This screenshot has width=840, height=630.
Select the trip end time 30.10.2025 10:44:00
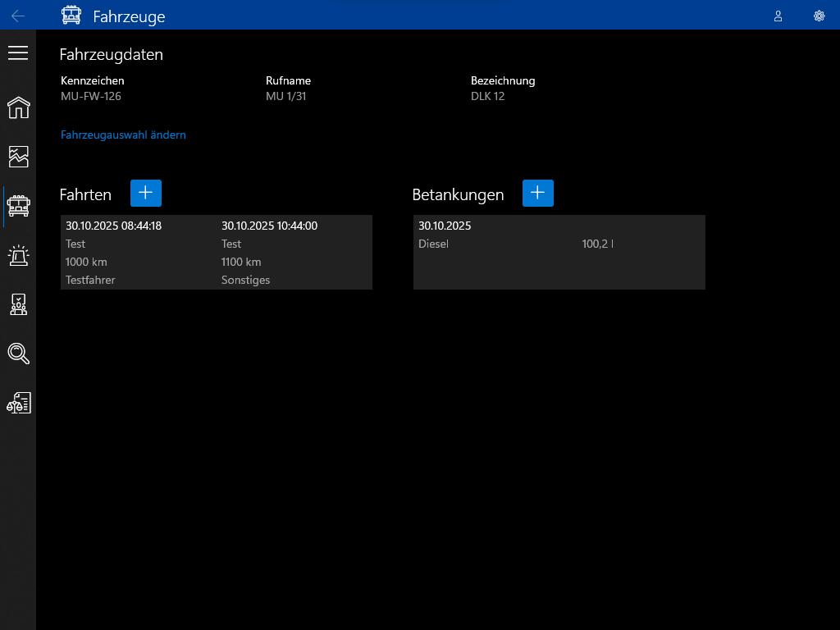[x=269, y=226]
